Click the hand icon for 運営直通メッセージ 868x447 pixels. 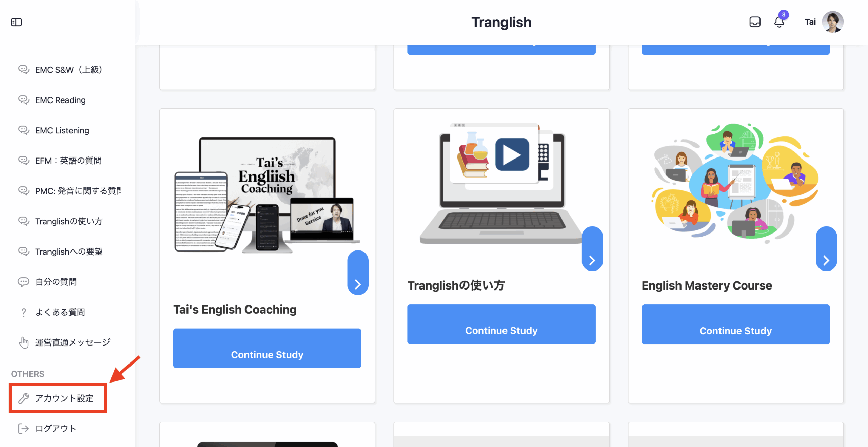pyautogui.click(x=24, y=342)
